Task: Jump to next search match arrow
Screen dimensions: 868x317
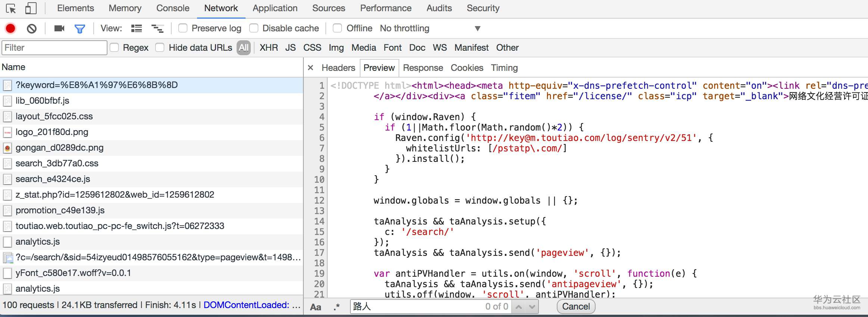Action: coord(532,307)
